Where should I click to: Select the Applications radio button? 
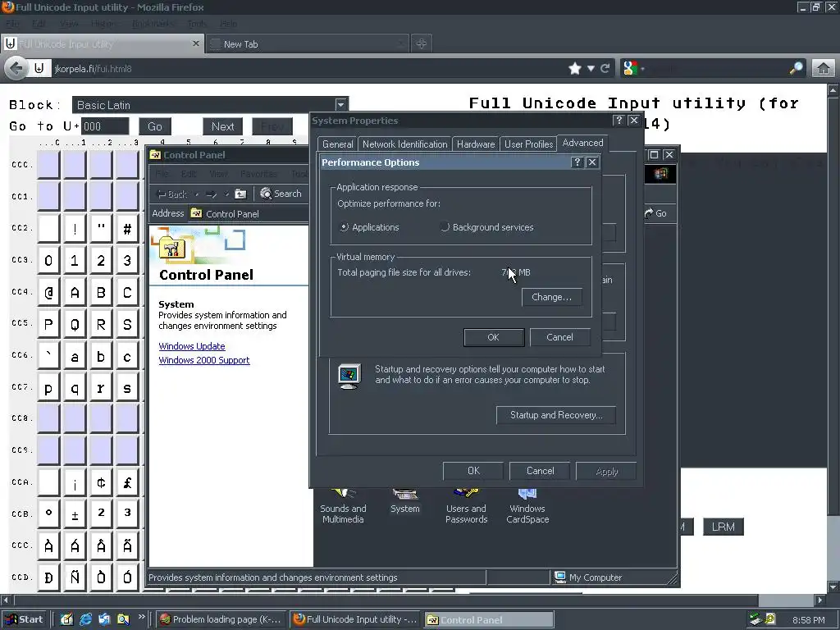[345, 227]
